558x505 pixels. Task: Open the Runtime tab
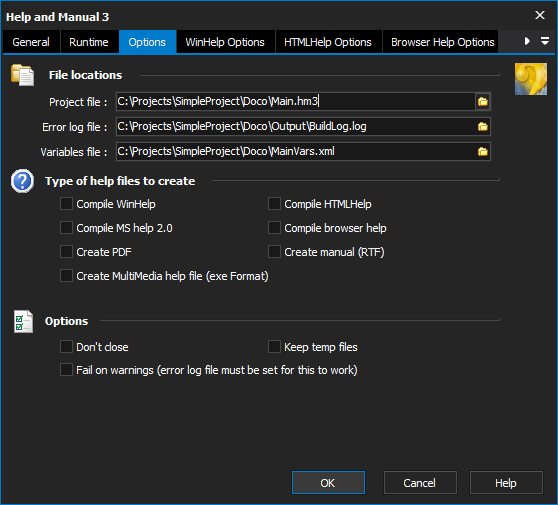click(x=89, y=42)
